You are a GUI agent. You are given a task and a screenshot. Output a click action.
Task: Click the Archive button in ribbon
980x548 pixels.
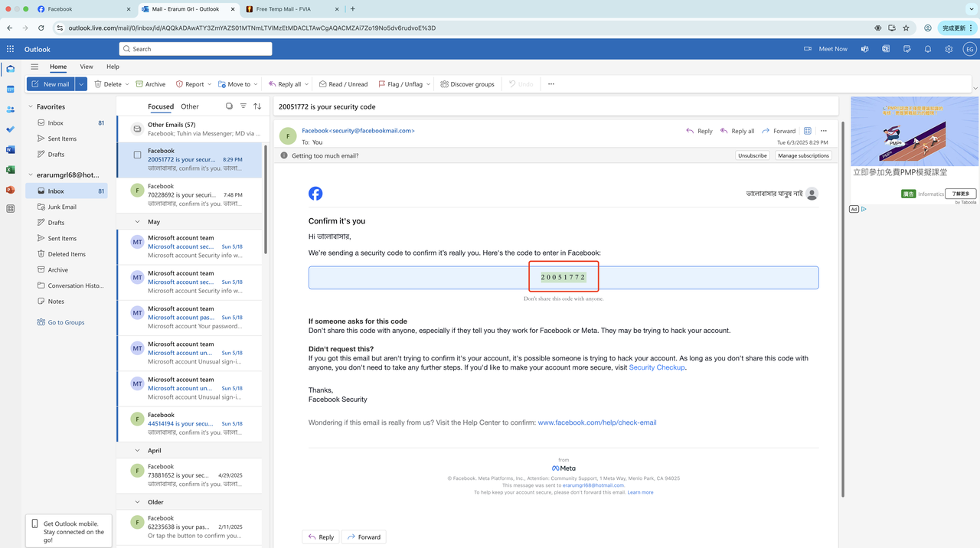[x=151, y=84]
